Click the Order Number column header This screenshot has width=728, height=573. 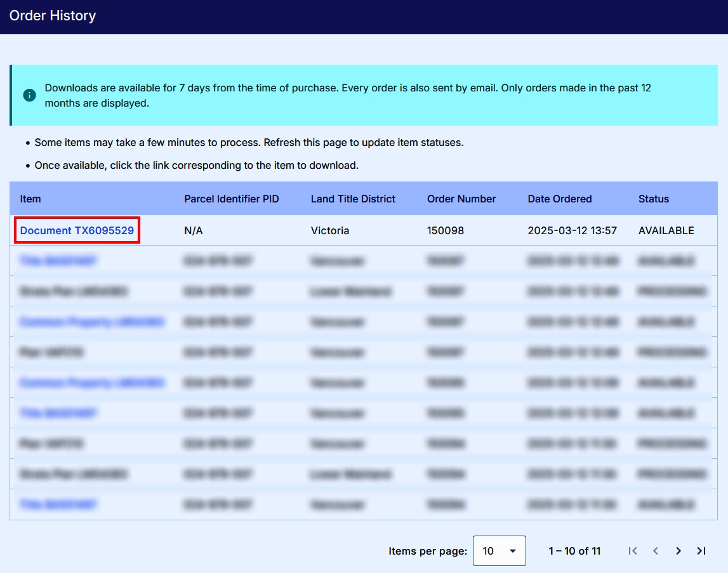pyautogui.click(x=461, y=199)
